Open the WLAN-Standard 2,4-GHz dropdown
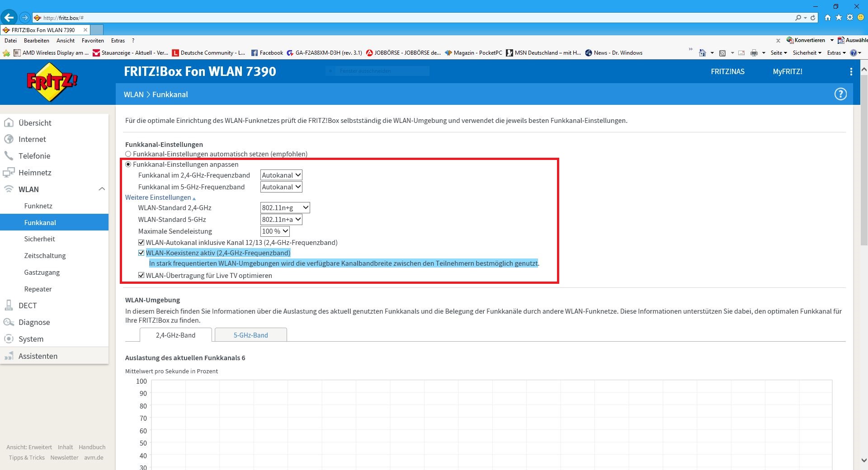 pos(285,208)
